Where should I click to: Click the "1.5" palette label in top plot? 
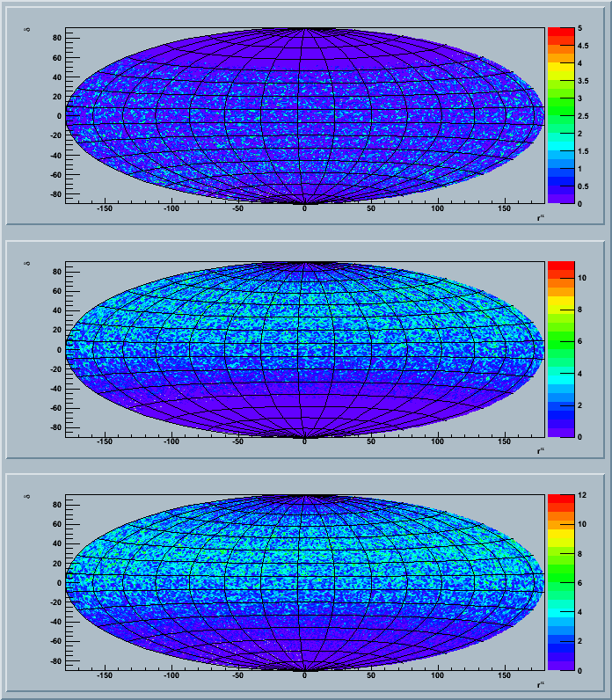tap(583, 151)
